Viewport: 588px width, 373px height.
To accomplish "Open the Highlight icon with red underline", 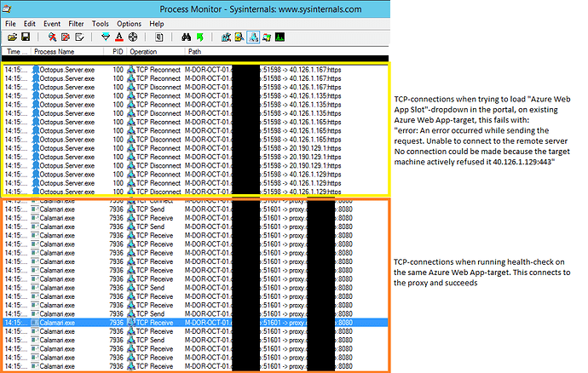I will click(119, 37).
